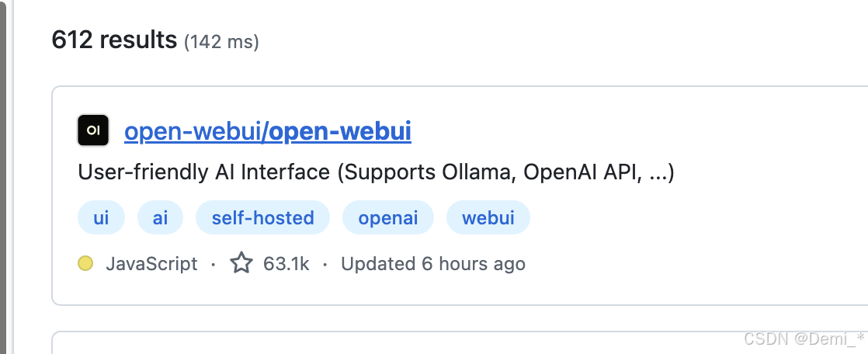The height and width of the screenshot is (354, 868).
Task: Click the dark vertical bar at left edge
Action: point(3,177)
